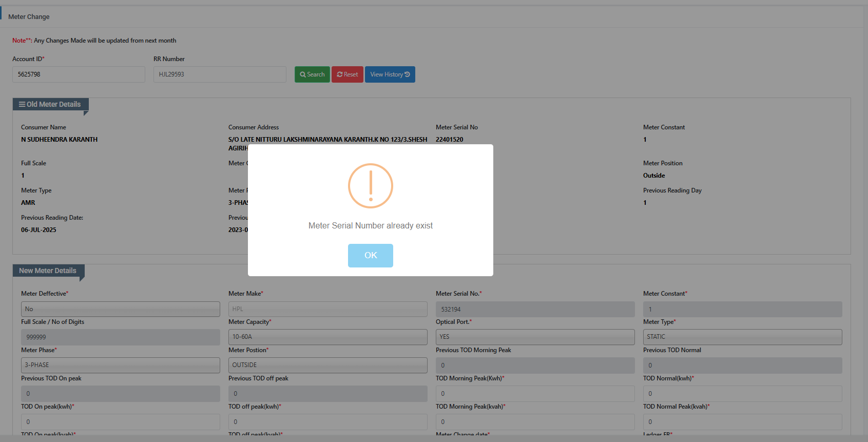
Task: Click the RR Number input field
Action: [220, 74]
